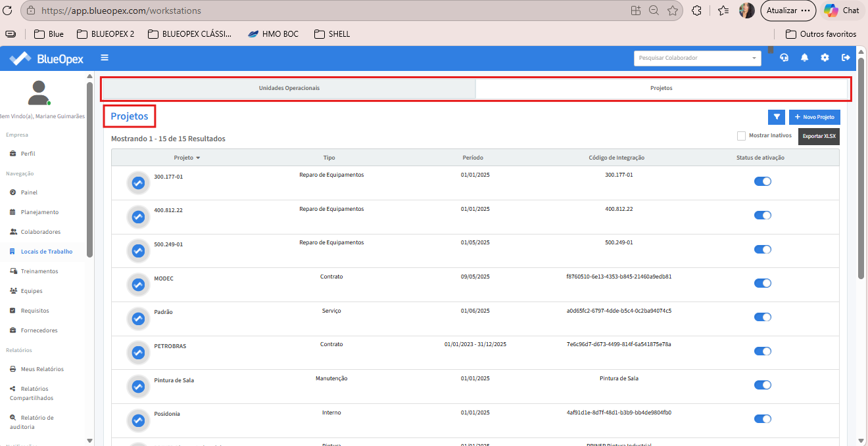
Task: Open the HMO BOC bookmark
Action: [x=273, y=33]
